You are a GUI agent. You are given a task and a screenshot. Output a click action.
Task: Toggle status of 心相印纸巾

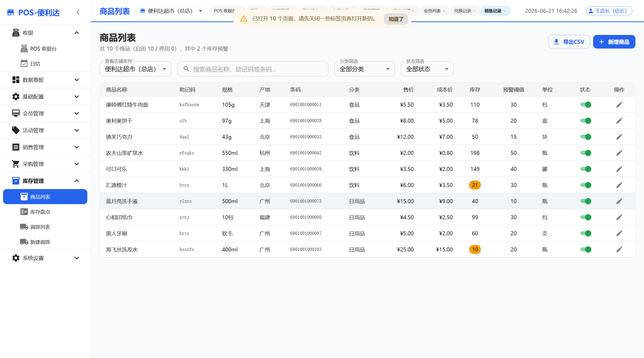586,217
